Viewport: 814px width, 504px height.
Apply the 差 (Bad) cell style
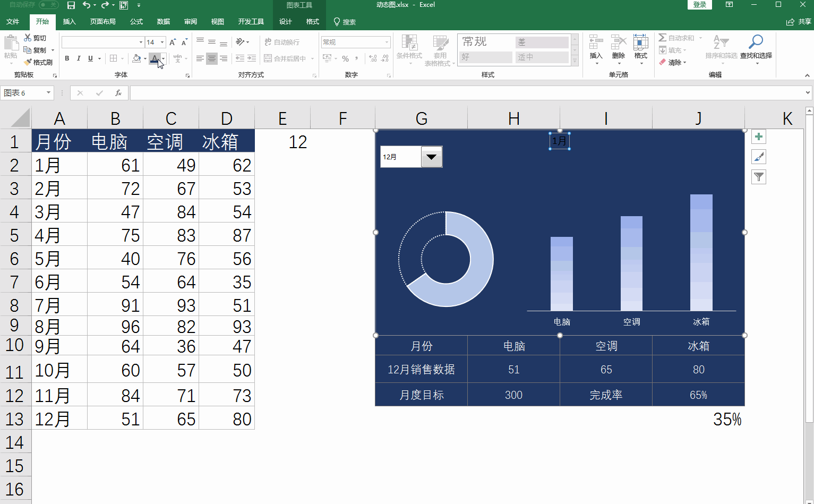542,42
